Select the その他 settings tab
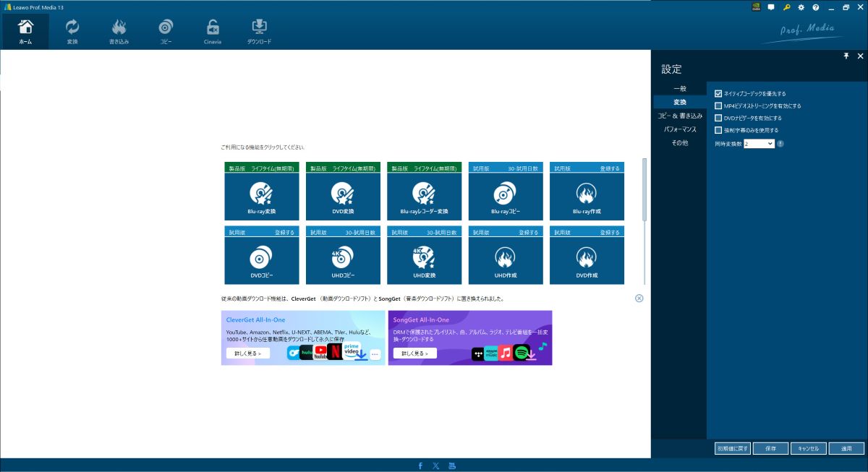This screenshot has height=472, width=868. click(679, 143)
